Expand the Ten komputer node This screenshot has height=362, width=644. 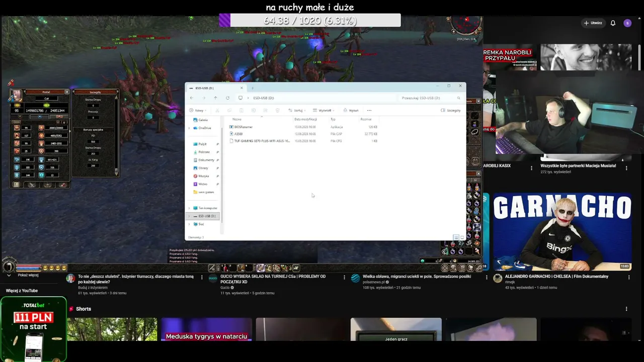[x=189, y=208]
